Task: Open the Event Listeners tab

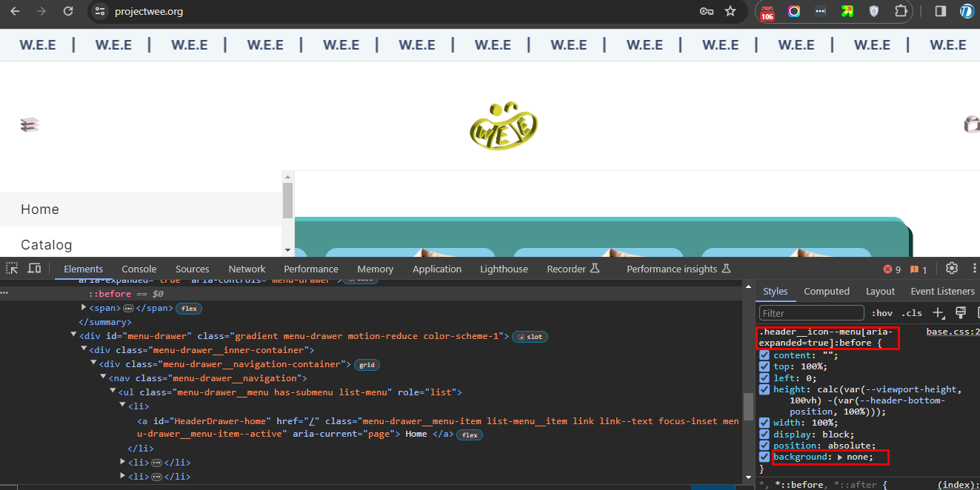Action: click(942, 291)
